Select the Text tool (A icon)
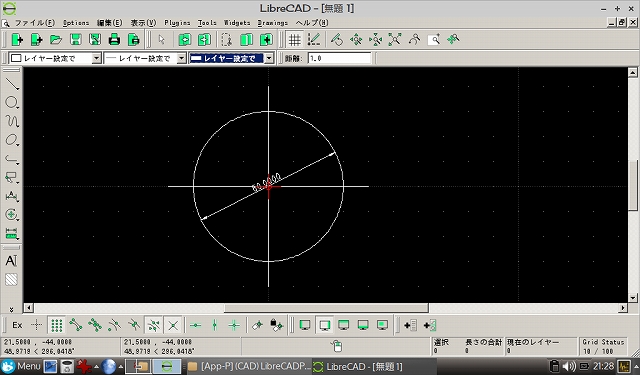The image size is (640, 375). coord(11,261)
